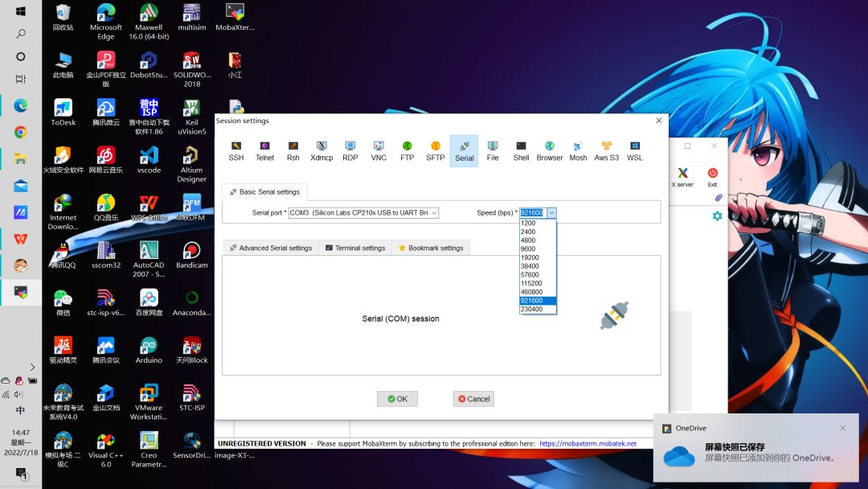Screen dimensions: 868x489
Task: Open Google Chrome from taskbar
Action: (20, 132)
